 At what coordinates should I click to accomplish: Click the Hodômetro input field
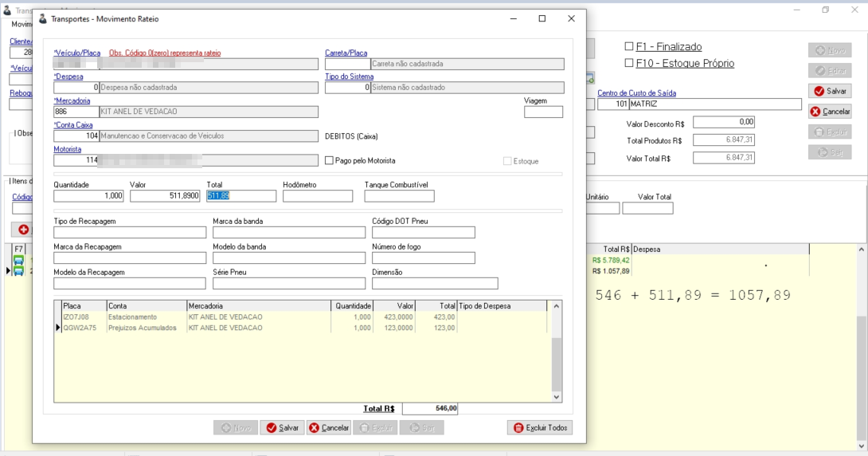coord(318,196)
